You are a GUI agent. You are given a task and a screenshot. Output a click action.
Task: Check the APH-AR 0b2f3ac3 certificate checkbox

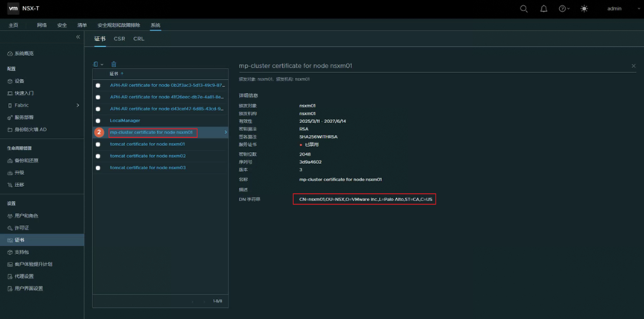pos(98,86)
